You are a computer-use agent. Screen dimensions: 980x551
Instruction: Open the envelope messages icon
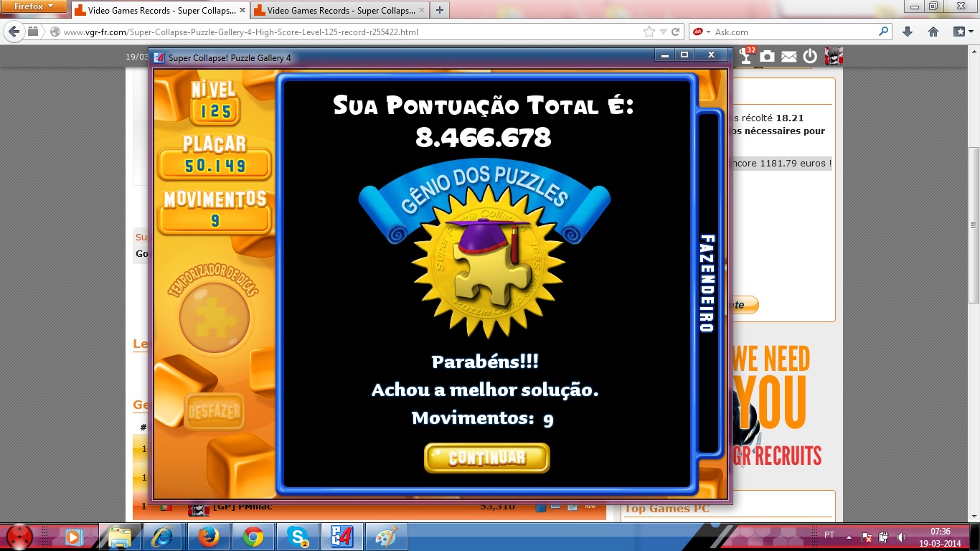click(x=789, y=57)
